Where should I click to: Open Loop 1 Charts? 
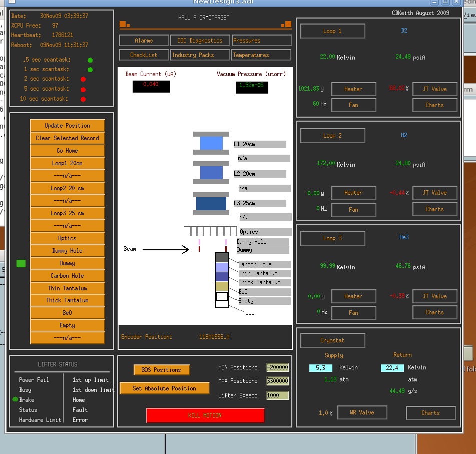[435, 105]
